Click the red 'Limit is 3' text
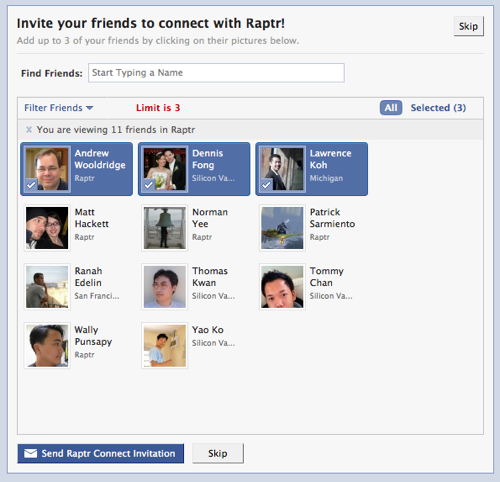500x482 pixels. coord(158,108)
